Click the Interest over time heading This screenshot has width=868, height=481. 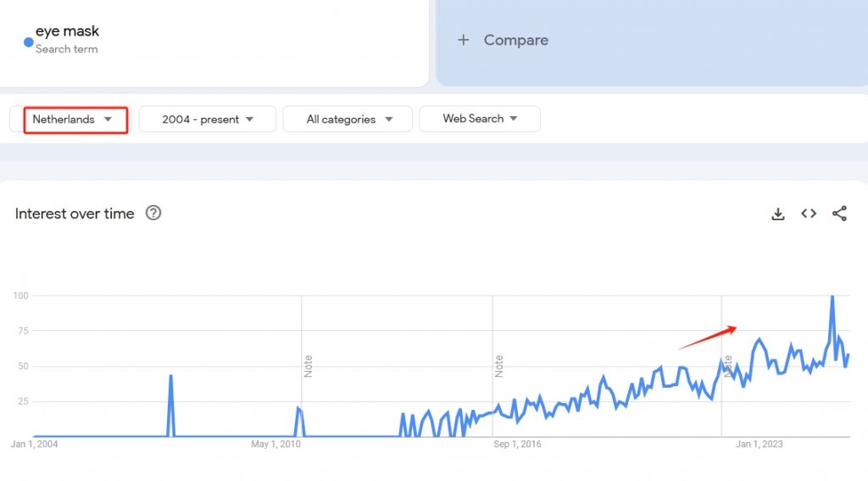[x=75, y=213]
